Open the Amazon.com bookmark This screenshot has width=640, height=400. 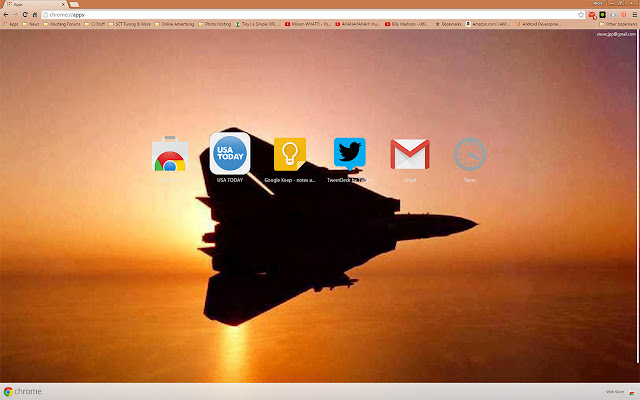(x=488, y=24)
